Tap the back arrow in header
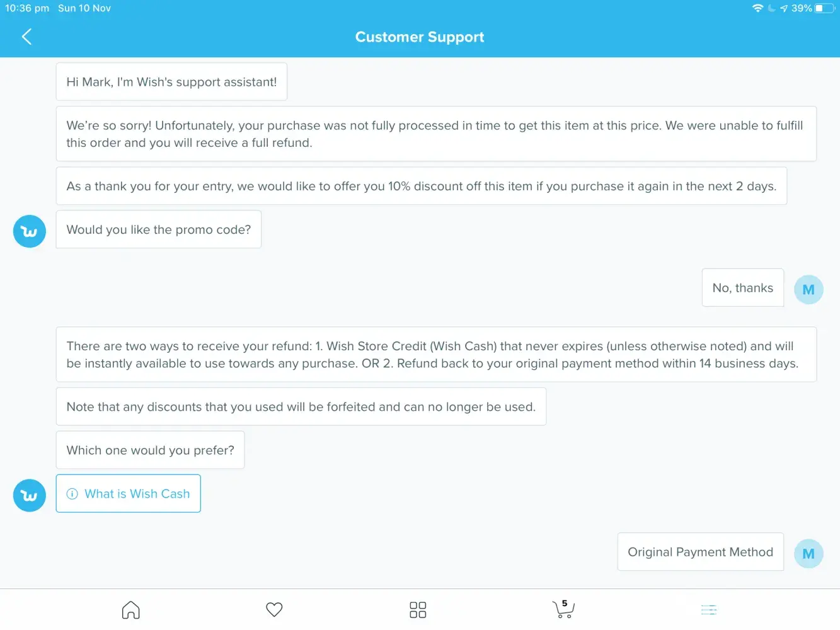 26,37
